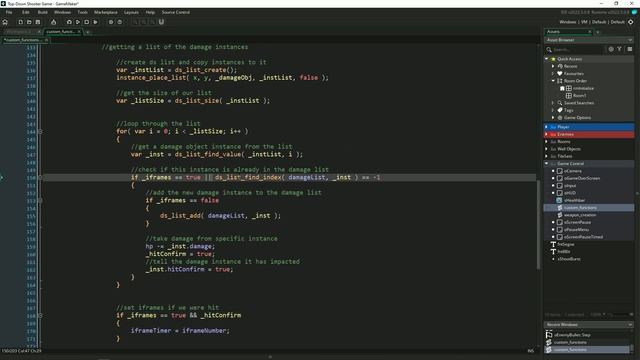Start the Debug (bug) toolbar icon
Image resolution: width=640 pixels, height=360 pixels.
click(69, 22)
